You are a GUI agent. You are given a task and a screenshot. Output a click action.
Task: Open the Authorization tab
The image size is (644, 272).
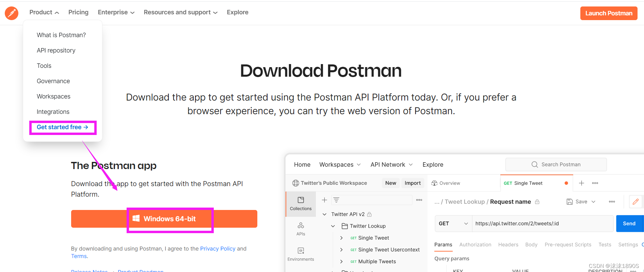point(475,245)
